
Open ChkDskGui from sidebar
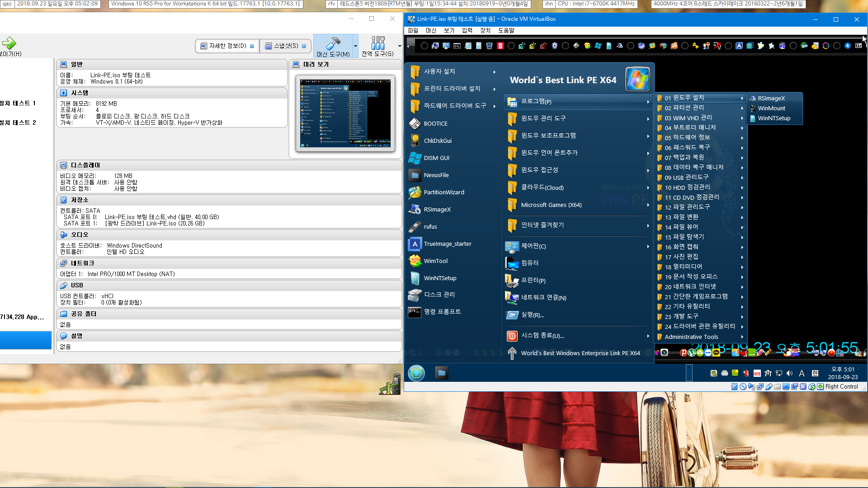point(438,140)
